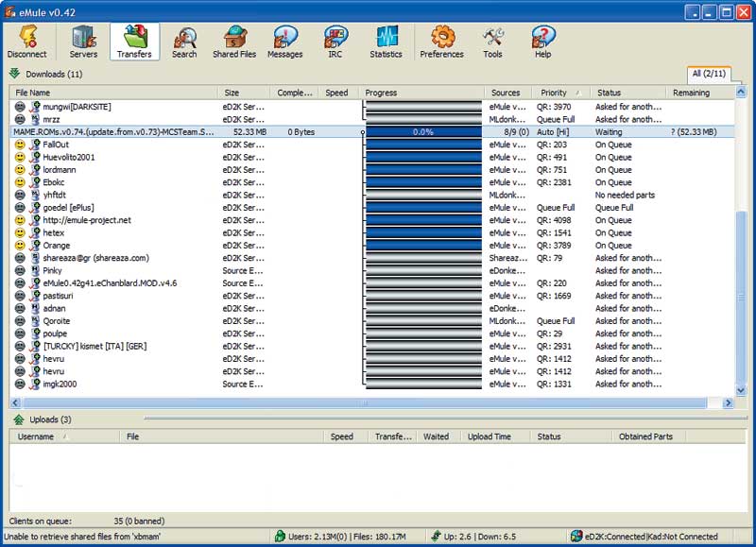Screen dimensions: 756x547
Task: Sort by Remaining column header
Action: coord(700,93)
